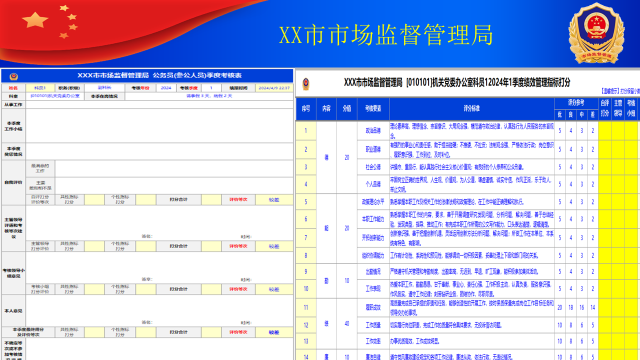Select the 考核季度 cell showing 1
This screenshot has width=640, height=360.
click(x=211, y=88)
